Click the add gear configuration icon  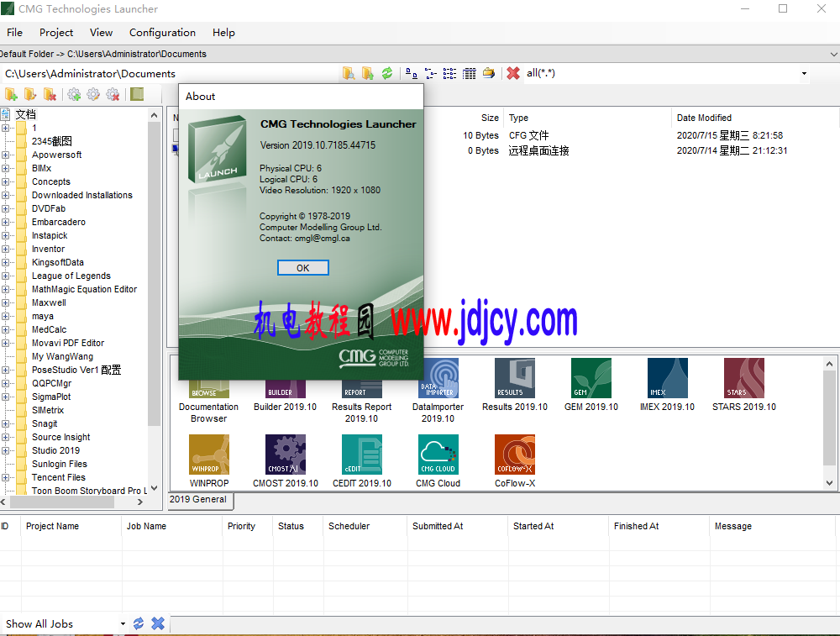coord(74,95)
